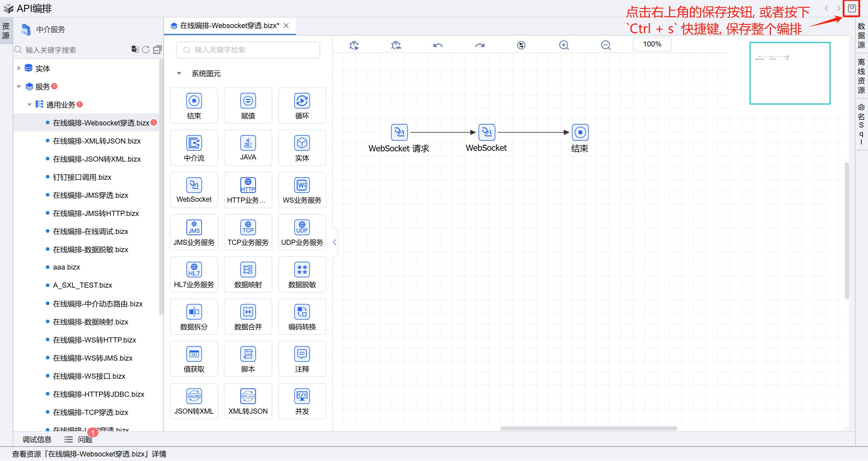Screen dimensions: 868x461
Task: Collapse the 系统图元 section
Action: click(x=179, y=74)
